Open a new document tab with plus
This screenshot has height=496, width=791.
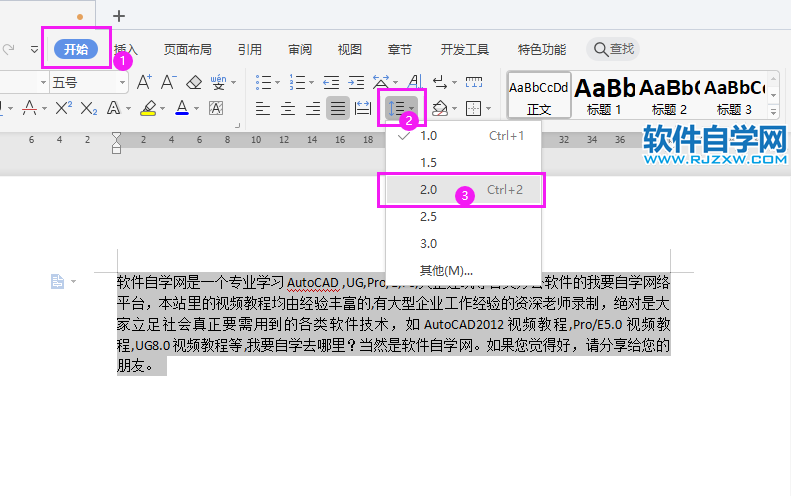tap(119, 16)
